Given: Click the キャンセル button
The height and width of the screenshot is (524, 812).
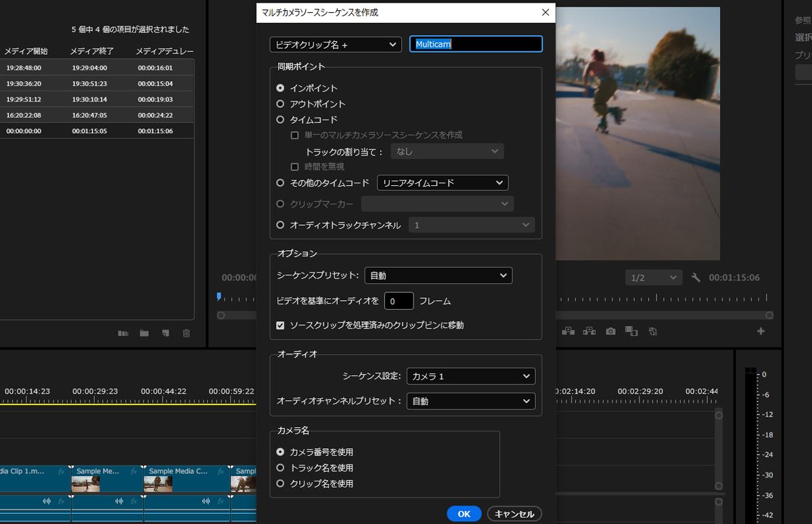Looking at the screenshot, I should 514,513.
